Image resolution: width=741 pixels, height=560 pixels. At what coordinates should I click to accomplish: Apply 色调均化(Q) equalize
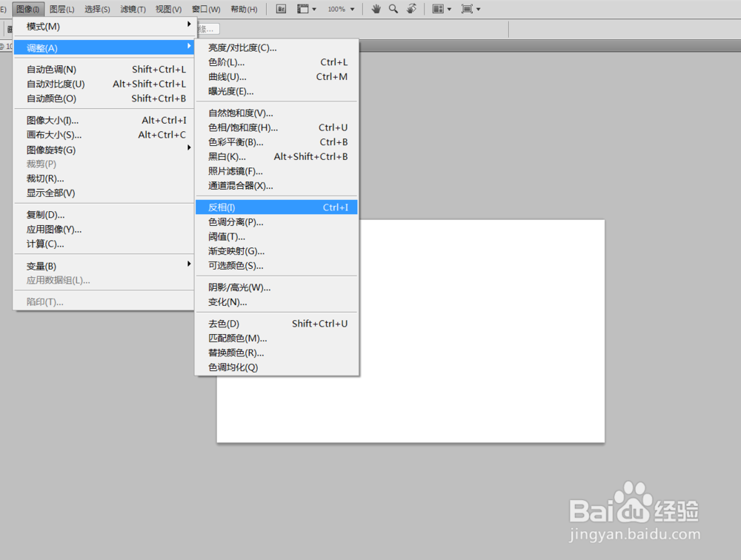click(276, 367)
